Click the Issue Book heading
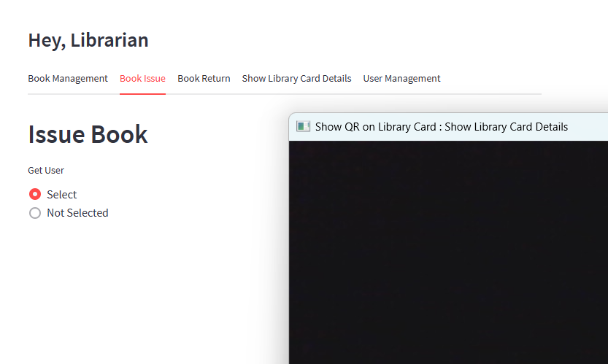 pos(88,134)
